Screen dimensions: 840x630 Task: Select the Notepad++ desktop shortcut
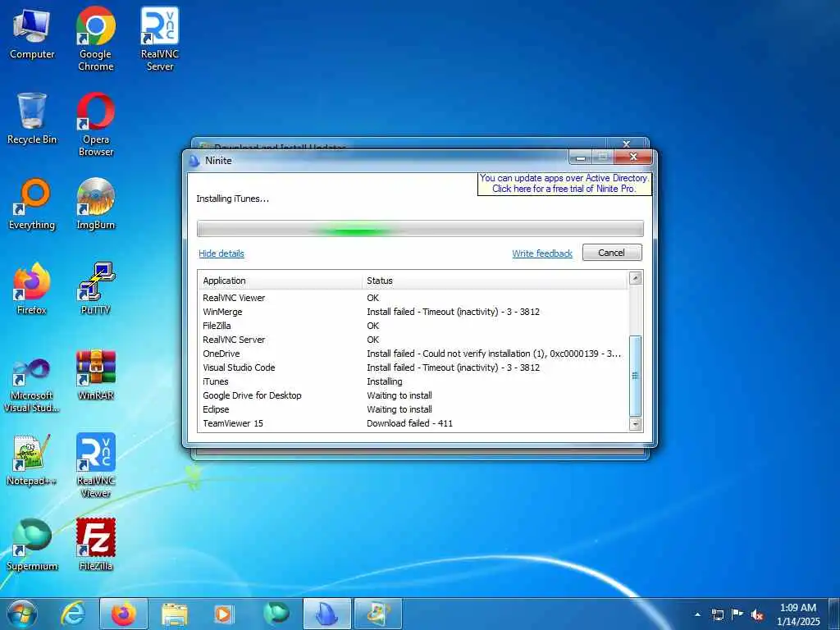(x=32, y=460)
